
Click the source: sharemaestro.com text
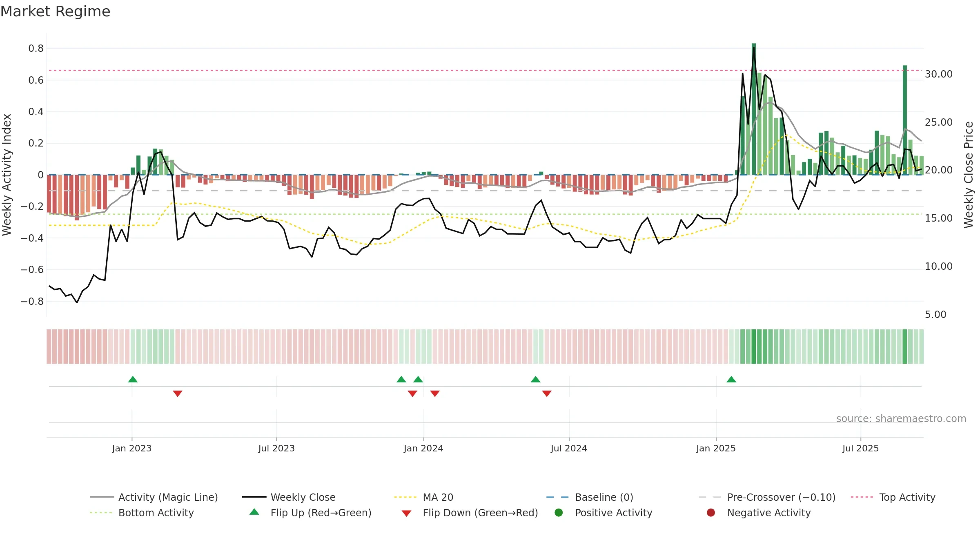coord(901,418)
